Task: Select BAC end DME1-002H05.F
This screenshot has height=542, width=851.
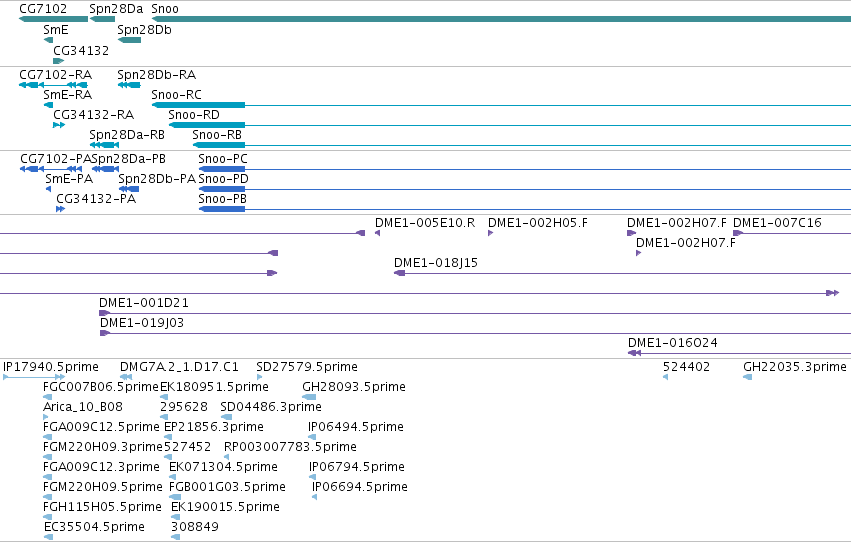Action: (x=491, y=233)
